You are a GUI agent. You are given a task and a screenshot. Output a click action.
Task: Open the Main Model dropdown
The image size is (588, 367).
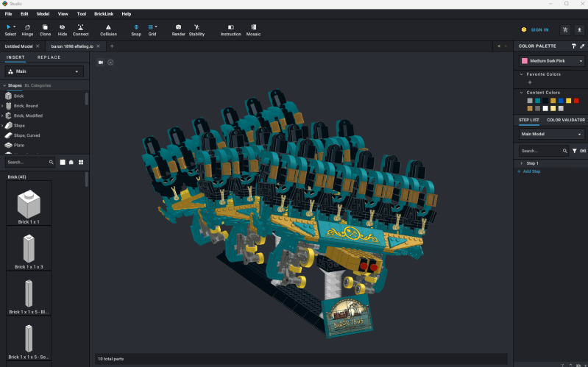coord(551,135)
